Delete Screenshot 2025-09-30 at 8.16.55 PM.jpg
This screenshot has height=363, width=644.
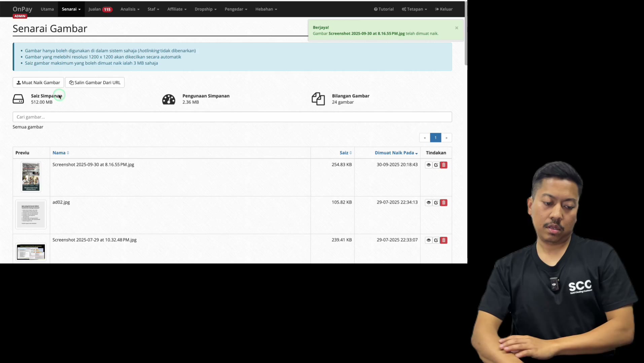[443, 165]
